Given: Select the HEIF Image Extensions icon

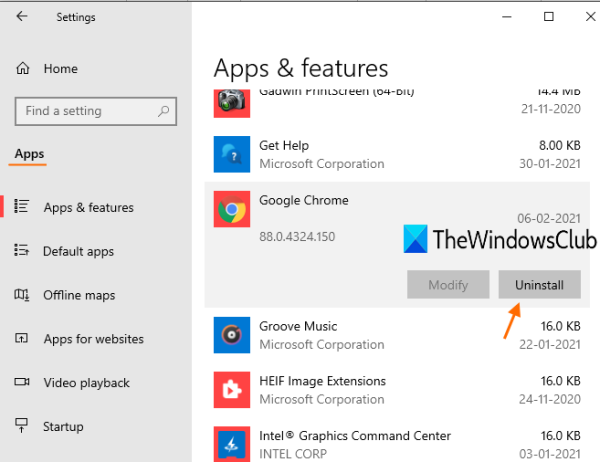Looking at the screenshot, I should pos(232,390).
